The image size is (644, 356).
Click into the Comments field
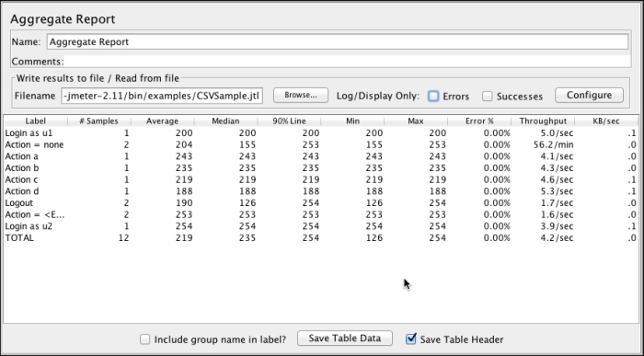pyautogui.click(x=348, y=62)
